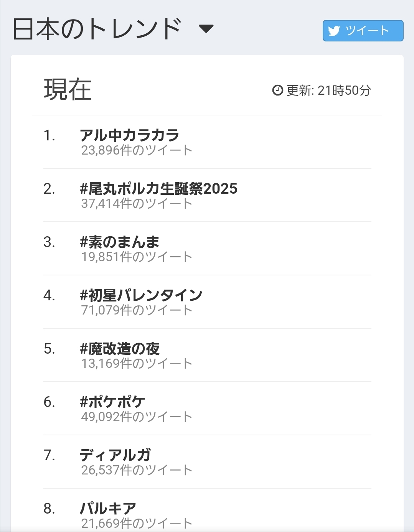Viewport: 414px width, 532px height.
Task: Click the 13,169件のツイート count
Action: coord(137,364)
